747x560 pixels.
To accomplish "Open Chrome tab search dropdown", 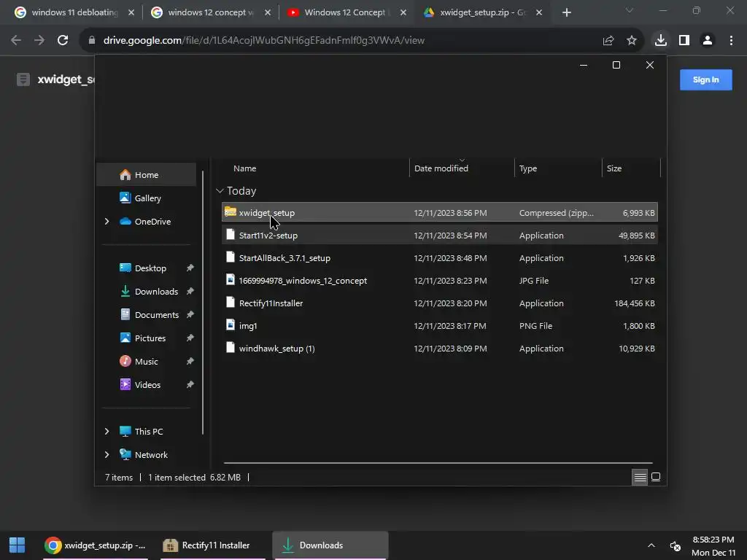I will (630, 10).
